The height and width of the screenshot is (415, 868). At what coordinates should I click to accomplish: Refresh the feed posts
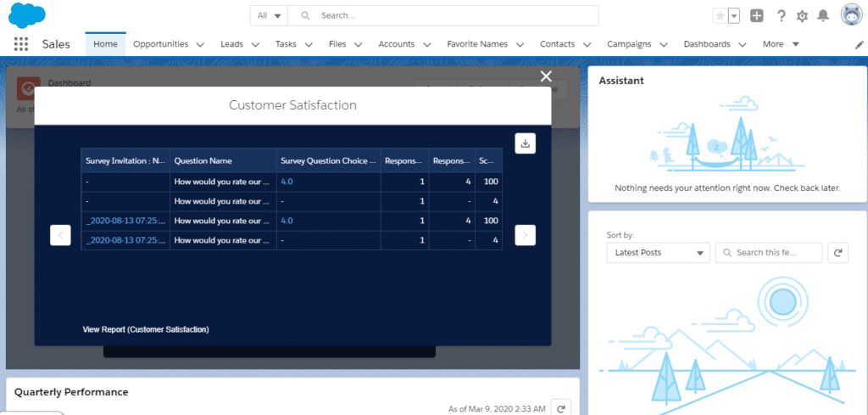tap(837, 253)
